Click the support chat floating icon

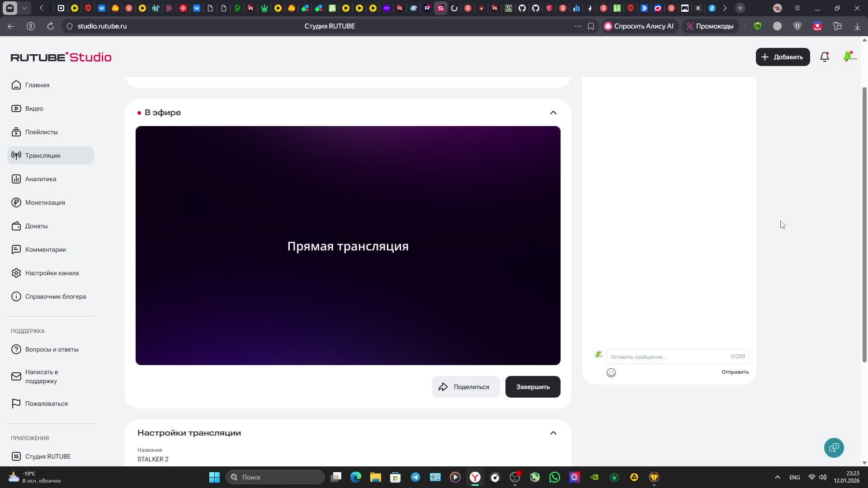tap(834, 448)
